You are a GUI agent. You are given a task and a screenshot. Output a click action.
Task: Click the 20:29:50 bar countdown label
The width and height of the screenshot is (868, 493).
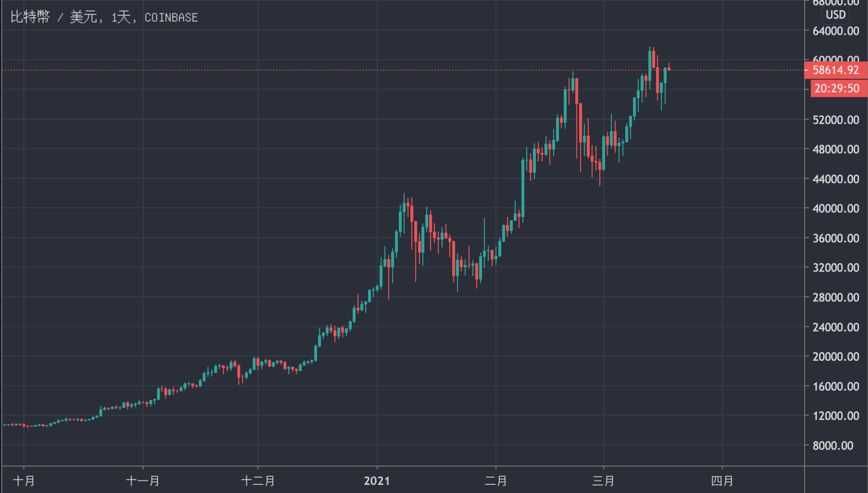[x=837, y=88]
